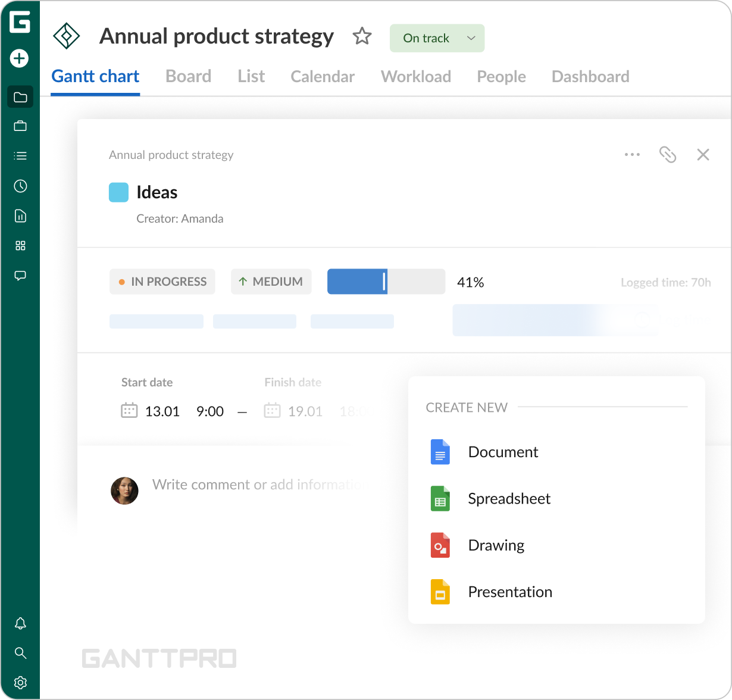The height and width of the screenshot is (700, 732).
Task: Open the start date calendar picker
Action: 129,411
